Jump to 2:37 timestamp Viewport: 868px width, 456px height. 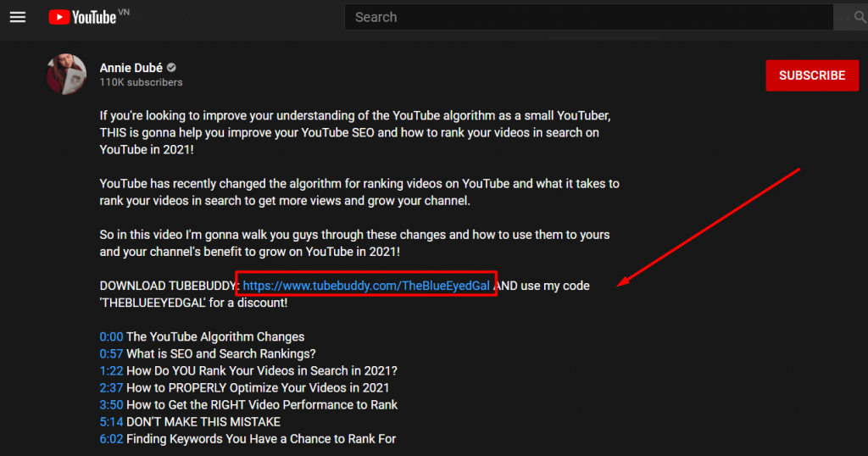(x=111, y=388)
